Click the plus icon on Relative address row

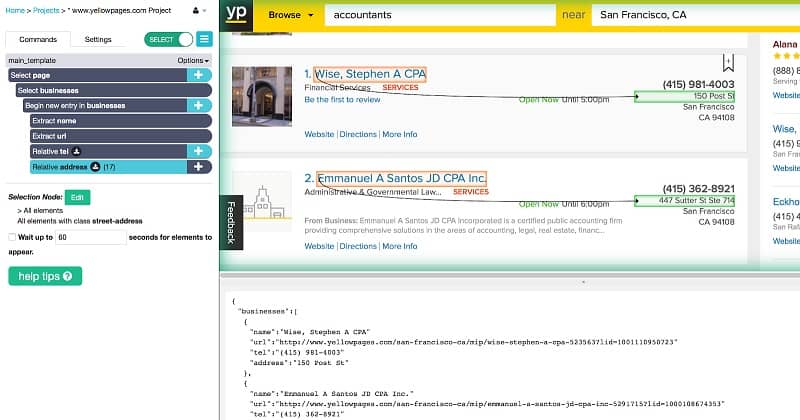199,166
